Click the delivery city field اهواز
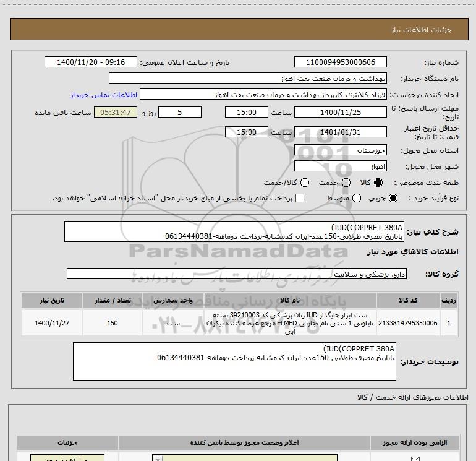Screen dimensions: 476x461 click(x=340, y=166)
